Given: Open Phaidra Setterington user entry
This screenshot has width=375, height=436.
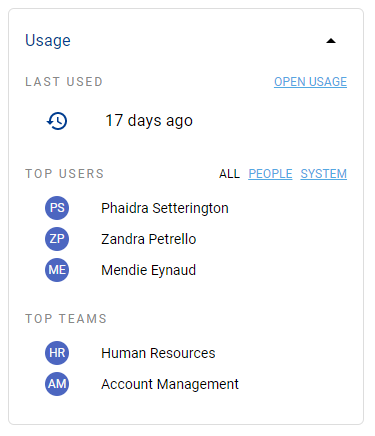Looking at the screenshot, I should [x=165, y=208].
